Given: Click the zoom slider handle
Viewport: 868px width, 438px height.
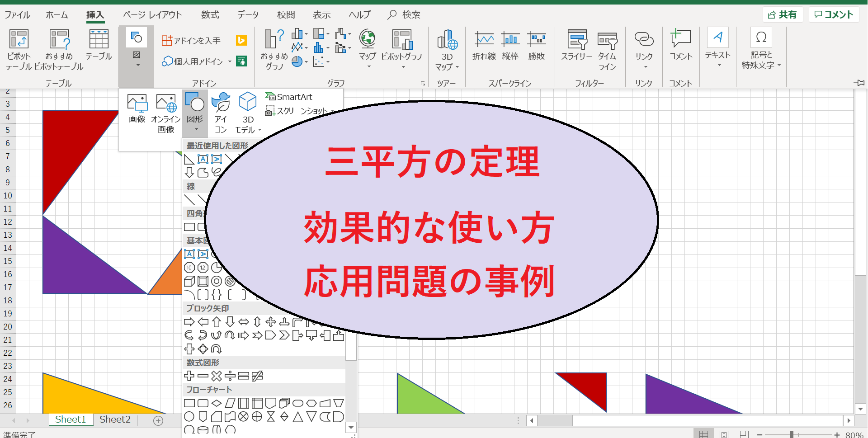Looking at the screenshot, I should pos(792,434).
